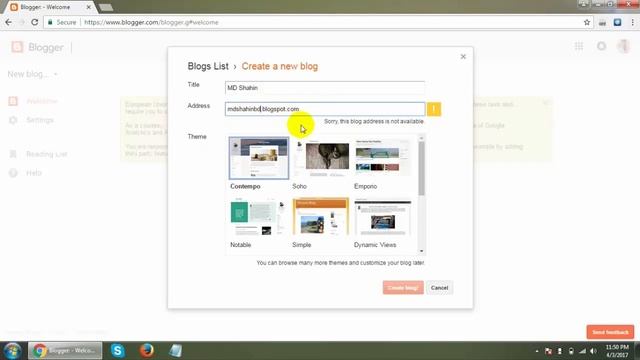Click the Chrome taskbar button Blogger - Welco...

[65, 351]
